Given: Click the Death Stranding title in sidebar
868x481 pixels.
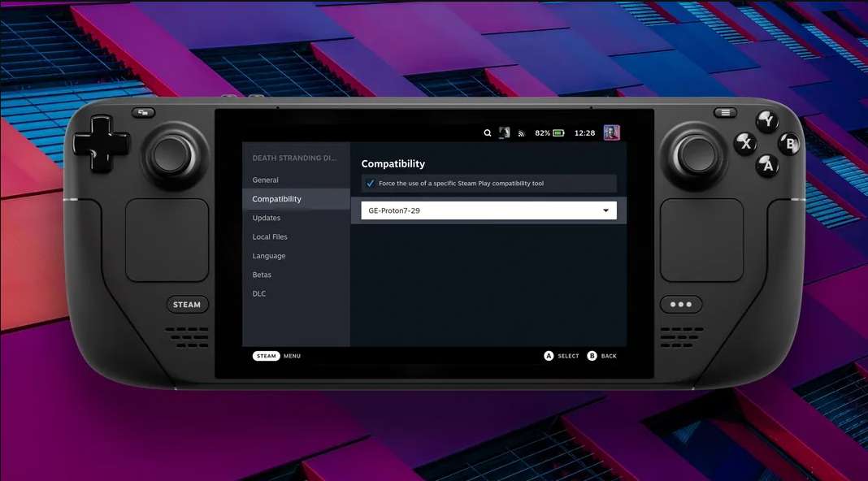Looking at the screenshot, I should (x=294, y=158).
